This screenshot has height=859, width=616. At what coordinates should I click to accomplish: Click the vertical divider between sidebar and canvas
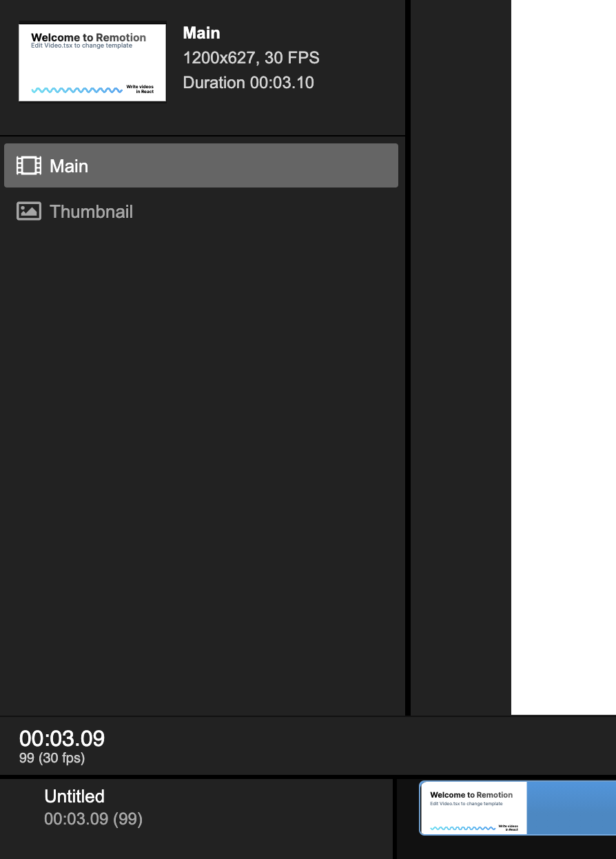pyautogui.click(x=408, y=357)
